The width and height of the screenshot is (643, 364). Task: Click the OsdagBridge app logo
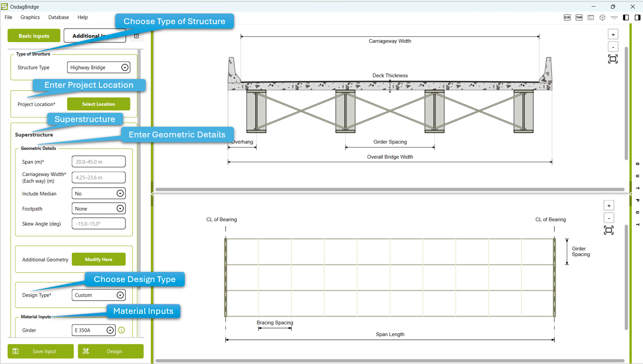click(4, 7)
